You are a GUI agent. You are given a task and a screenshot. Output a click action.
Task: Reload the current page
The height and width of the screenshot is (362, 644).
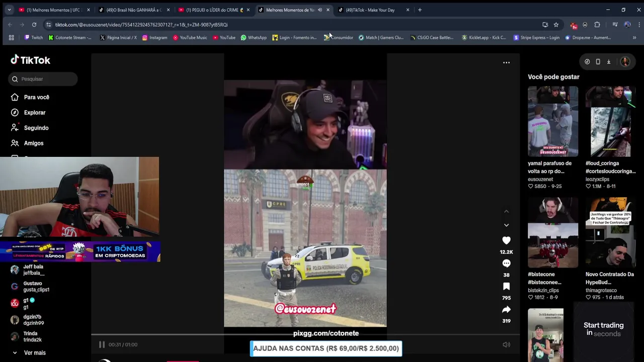coord(34,25)
